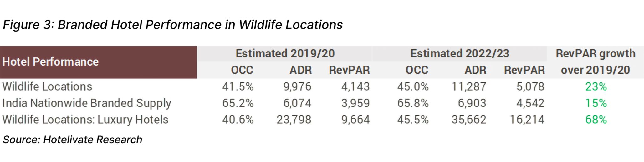Select the 16,214 RevPAR value
The image size is (644, 162).
point(527,120)
